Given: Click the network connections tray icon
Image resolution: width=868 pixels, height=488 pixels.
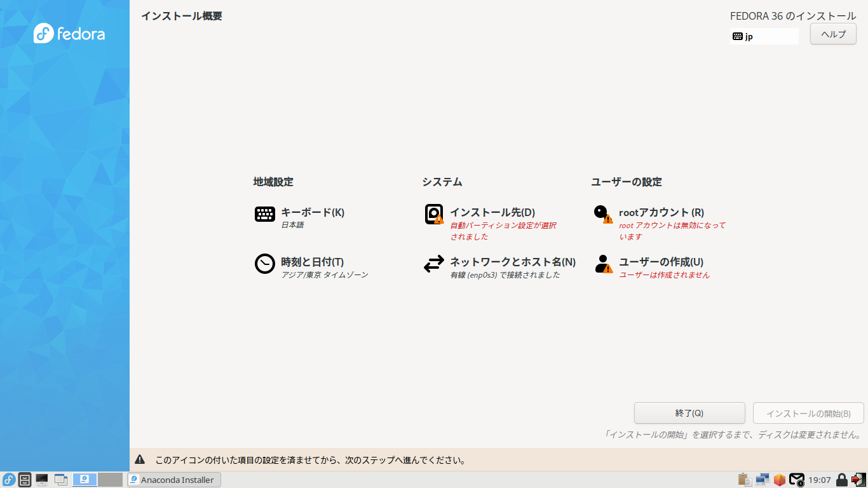Looking at the screenshot, I should pyautogui.click(x=762, y=480).
